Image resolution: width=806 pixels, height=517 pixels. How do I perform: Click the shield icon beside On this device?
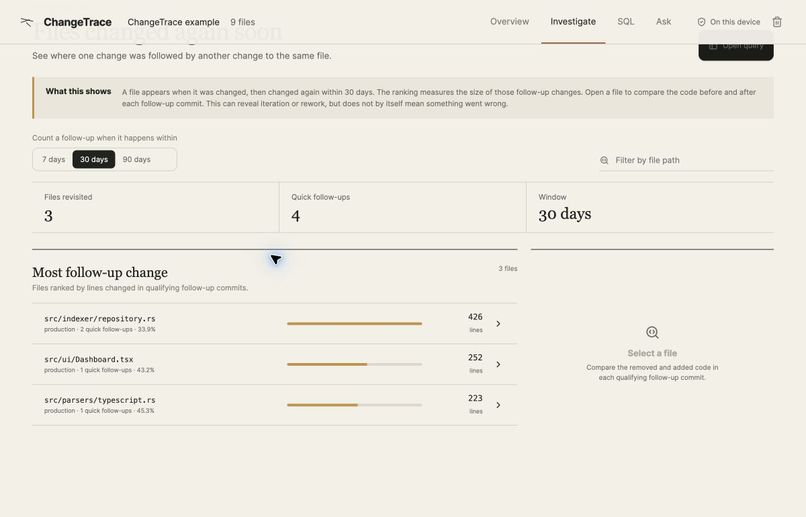coord(701,22)
